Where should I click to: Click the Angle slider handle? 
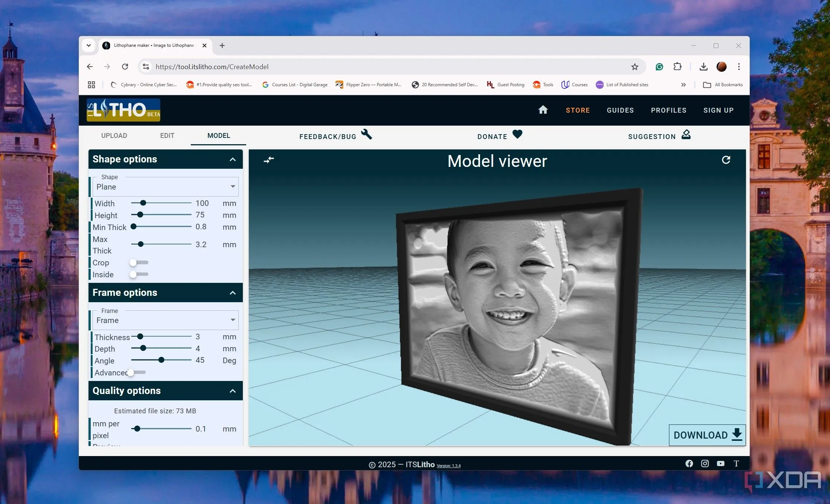[x=161, y=360]
